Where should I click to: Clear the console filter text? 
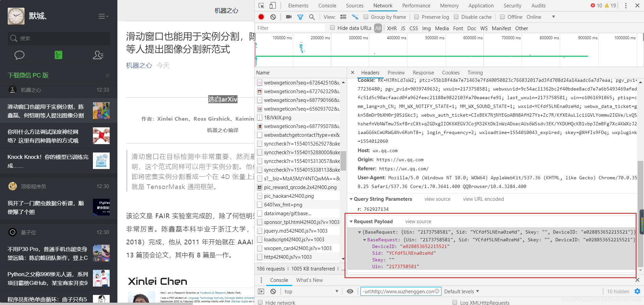click(437, 291)
